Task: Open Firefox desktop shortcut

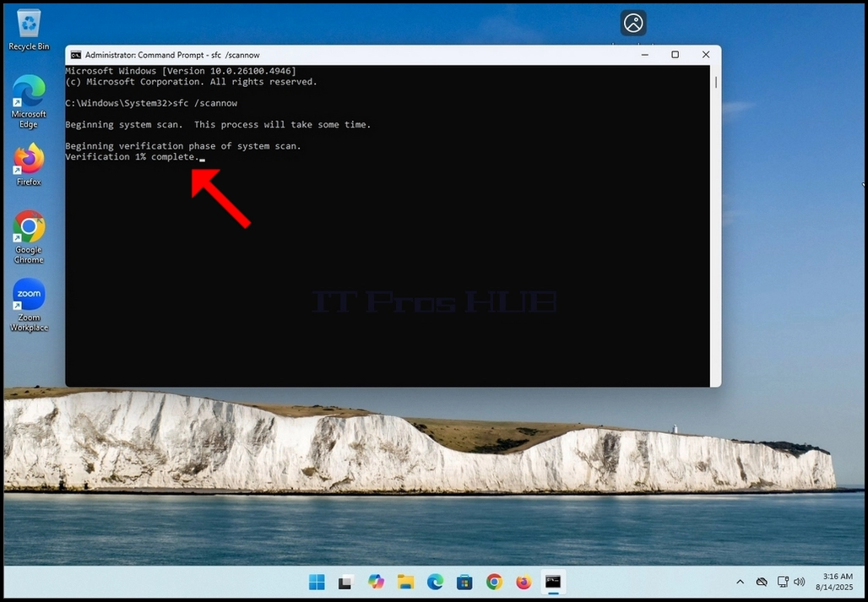Action: [29, 165]
